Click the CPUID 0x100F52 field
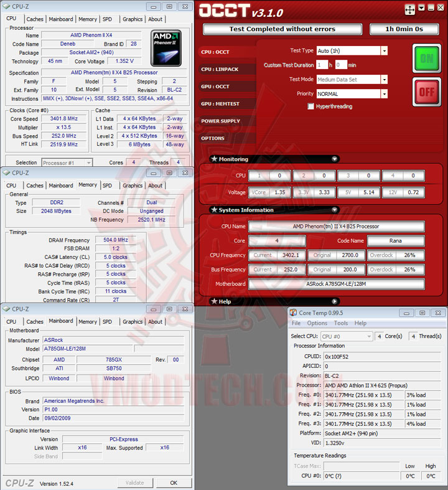 pyautogui.click(x=382, y=356)
